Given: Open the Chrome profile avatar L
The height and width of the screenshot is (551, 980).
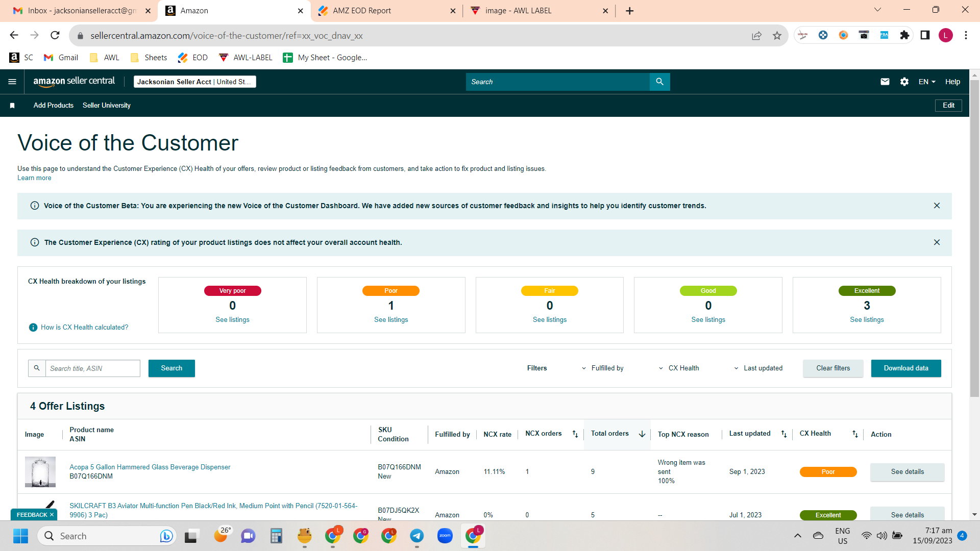Looking at the screenshot, I should (945, 35).
